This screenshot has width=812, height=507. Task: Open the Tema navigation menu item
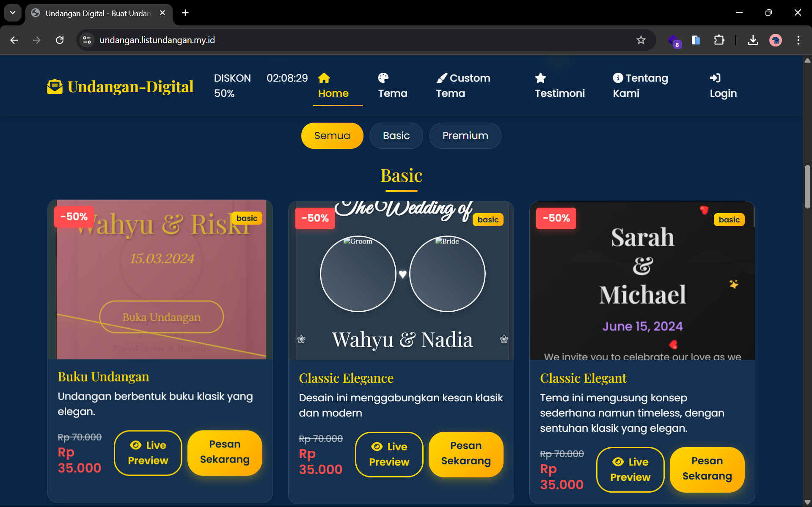(x=392, y=86)
